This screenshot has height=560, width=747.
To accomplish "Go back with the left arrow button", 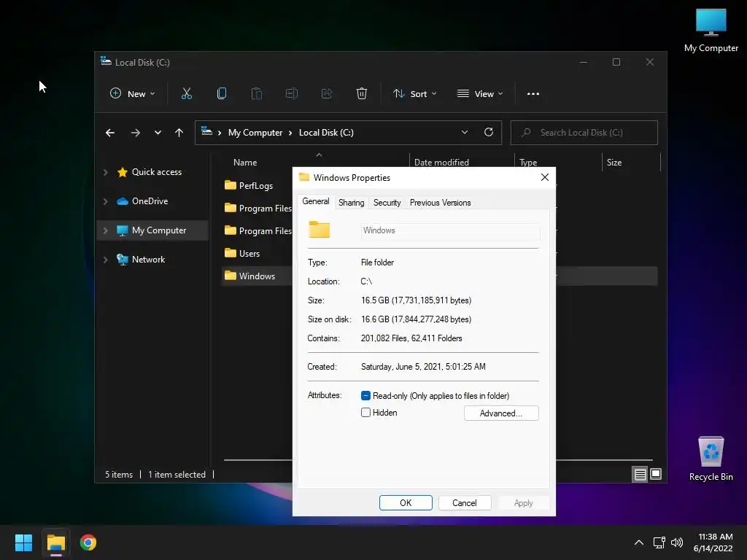I will click(110, 133).
